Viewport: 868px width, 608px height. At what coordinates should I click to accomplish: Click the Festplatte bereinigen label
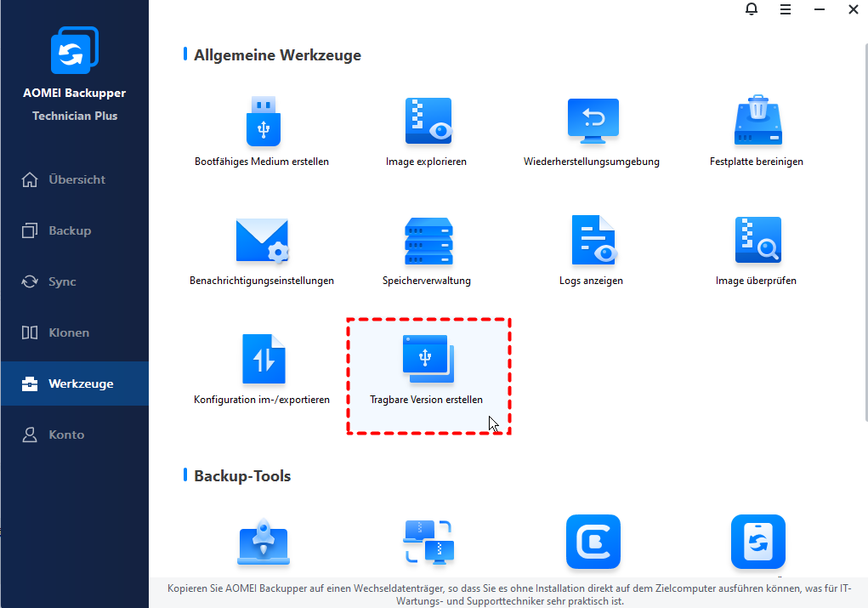[x=756, y=162]
